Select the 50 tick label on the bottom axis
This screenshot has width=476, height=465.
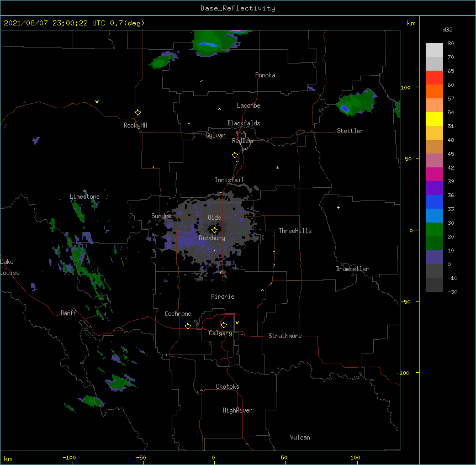[x=284, y=457]
